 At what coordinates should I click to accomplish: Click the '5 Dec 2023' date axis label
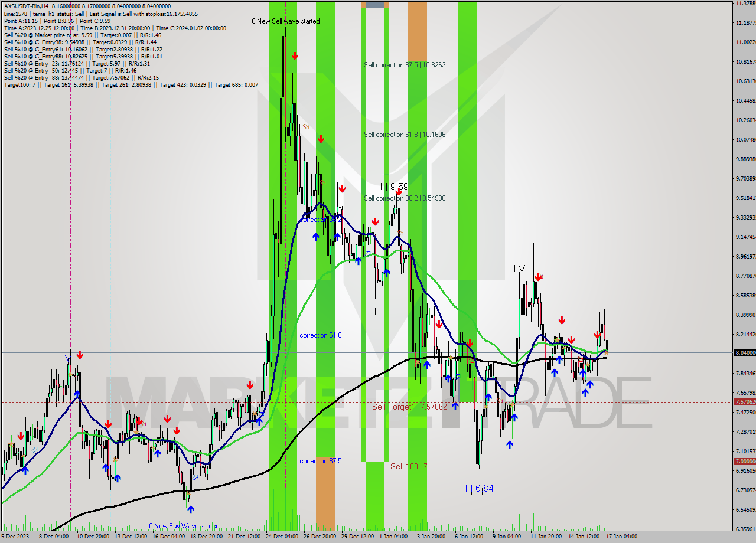[15, 537]
